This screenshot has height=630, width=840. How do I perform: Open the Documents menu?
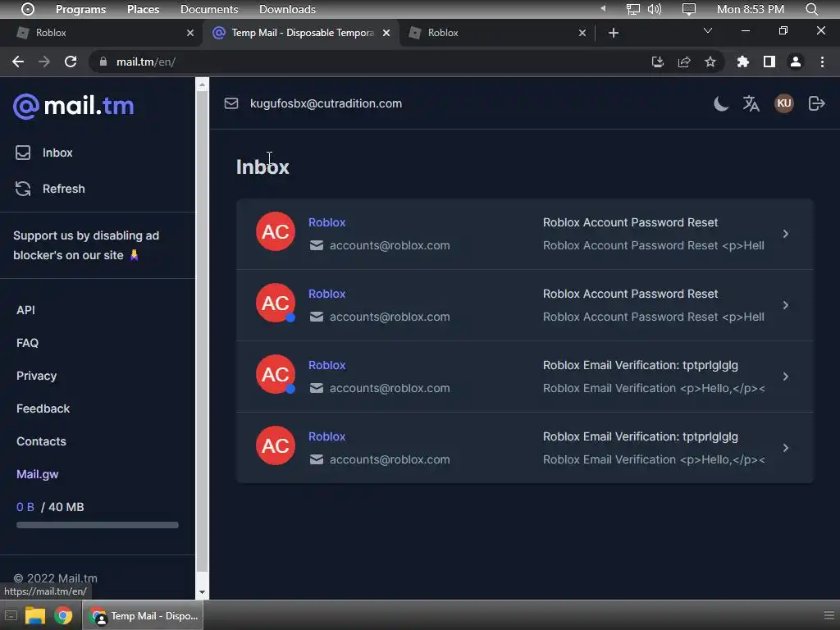[209, 9]
